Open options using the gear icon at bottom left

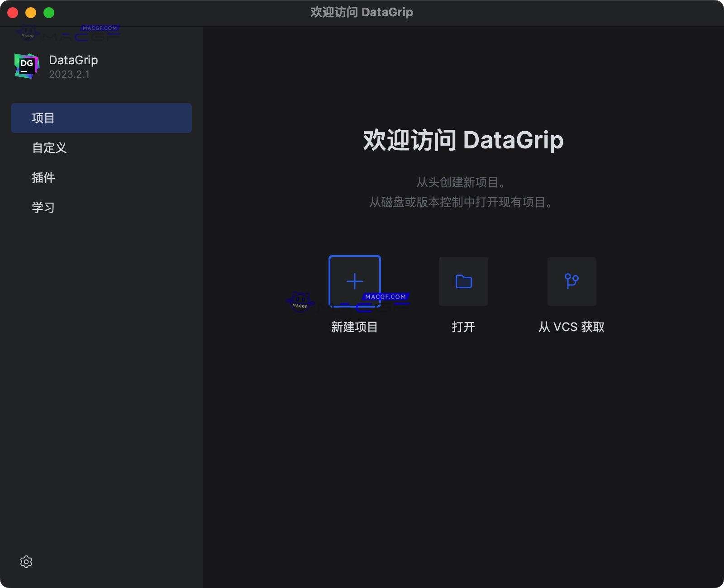pyautogui.click(x=26, y=562)
